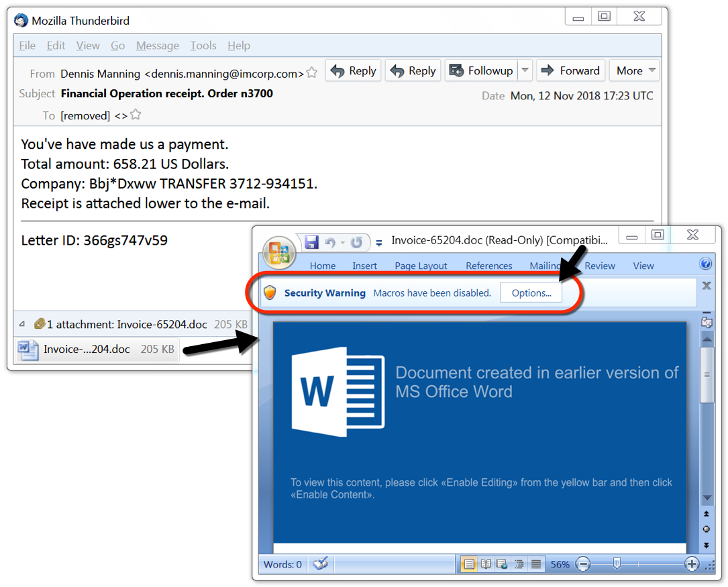Click the 56% zoom level

point(560,564)
